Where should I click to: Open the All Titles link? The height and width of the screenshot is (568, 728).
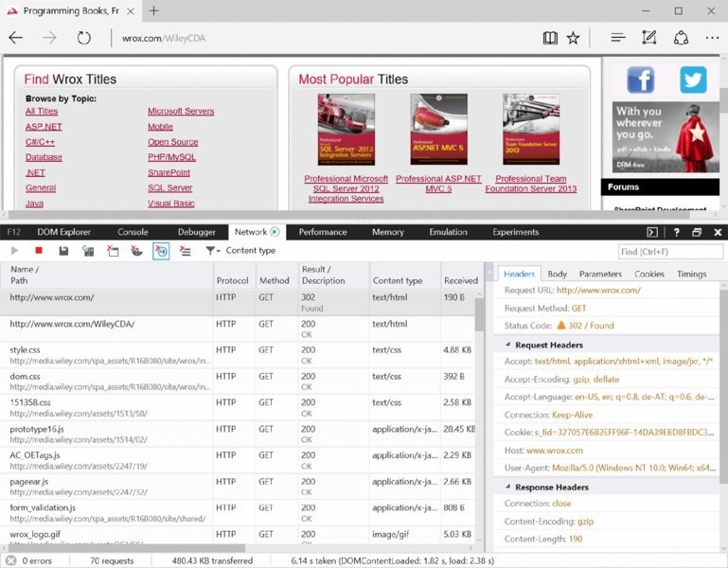click(x=42, y=111)
